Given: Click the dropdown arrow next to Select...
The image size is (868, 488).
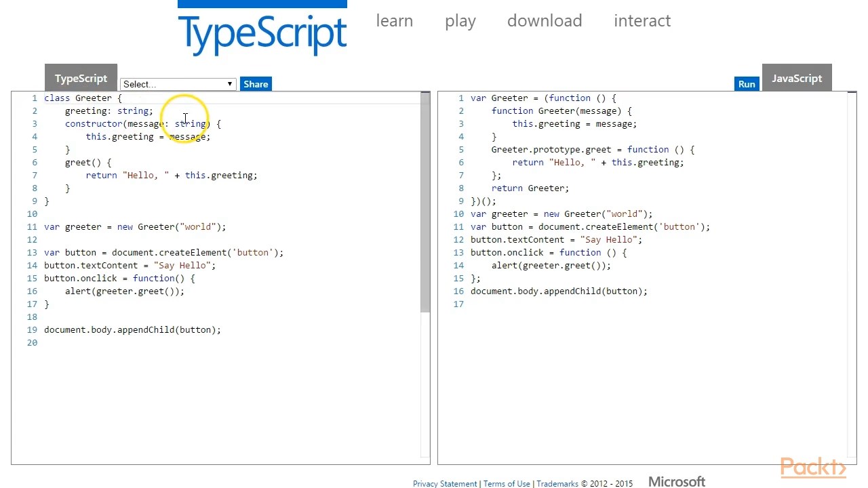Looking at the screenshot, I should coord(229,83).
